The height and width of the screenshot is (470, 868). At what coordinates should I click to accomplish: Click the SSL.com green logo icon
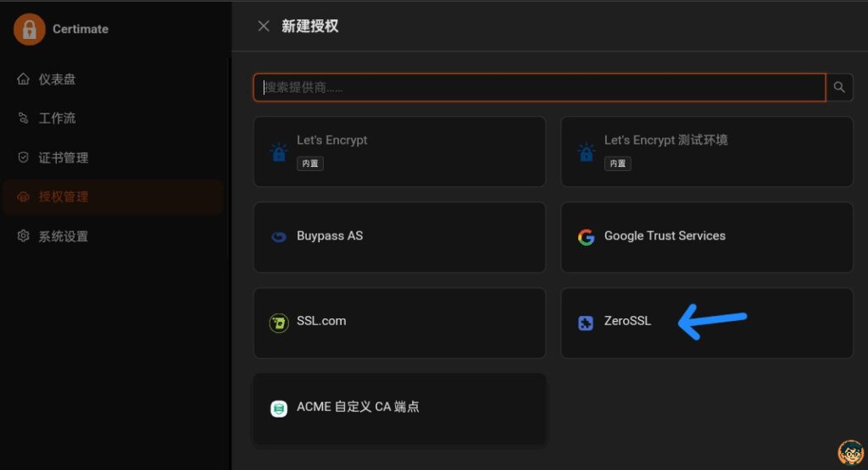coord(278,323)
